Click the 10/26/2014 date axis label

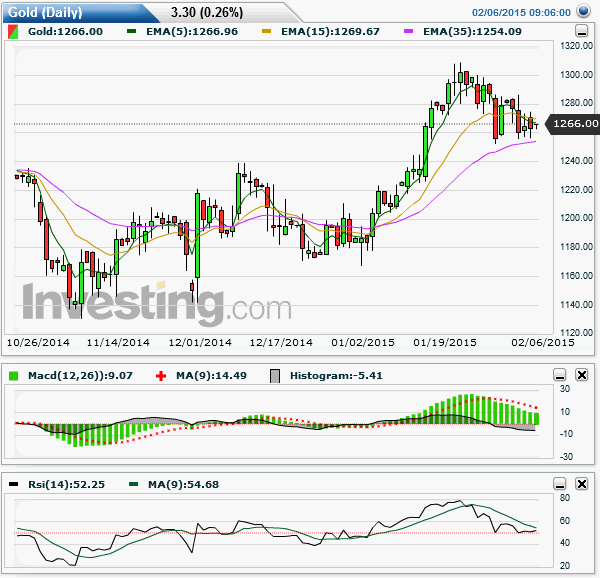(x=38, y=342)
